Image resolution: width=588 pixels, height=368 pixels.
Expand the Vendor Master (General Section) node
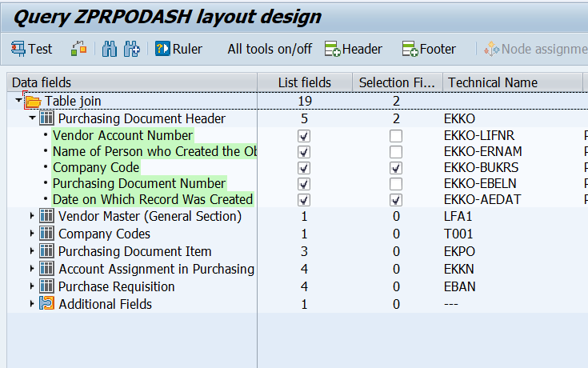[x=33, y=216]
